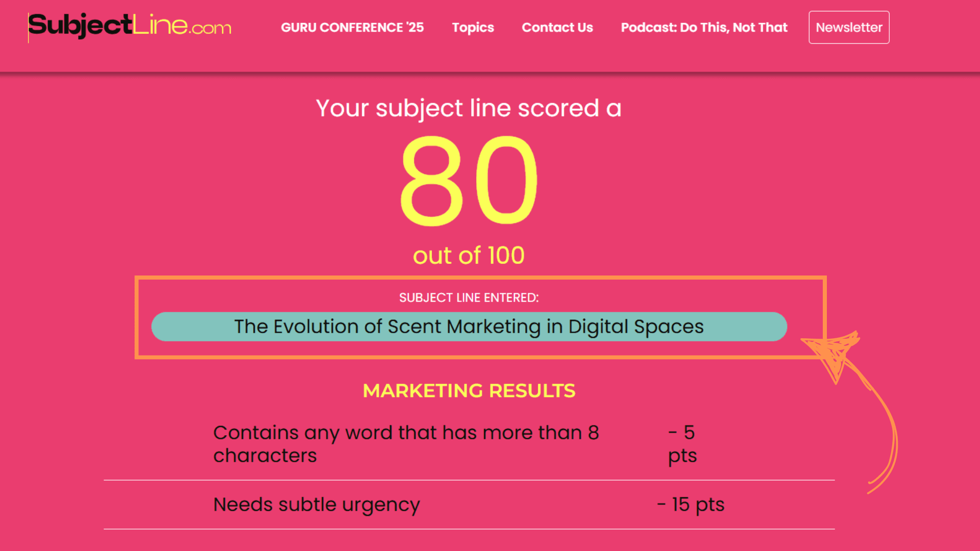Viewport: 980px width, 551px height.
Task: Select the 8-character word deduction row
Action: [x=406, y=443]
